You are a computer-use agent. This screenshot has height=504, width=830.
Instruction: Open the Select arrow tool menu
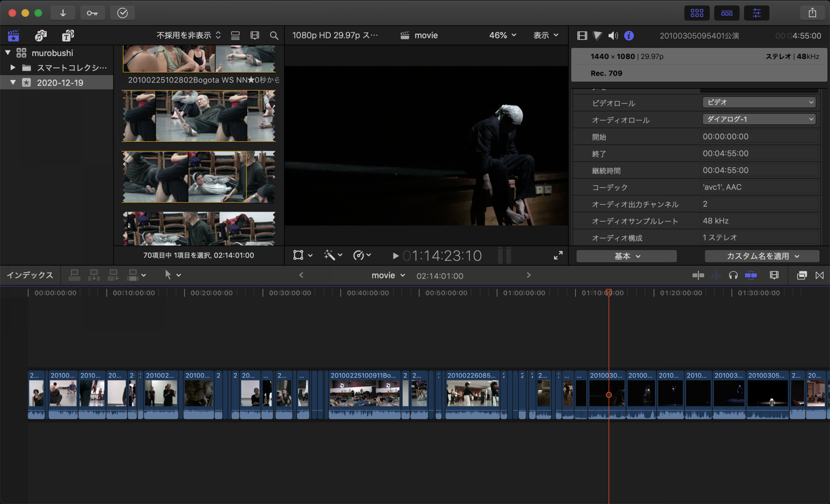[172, 275]
